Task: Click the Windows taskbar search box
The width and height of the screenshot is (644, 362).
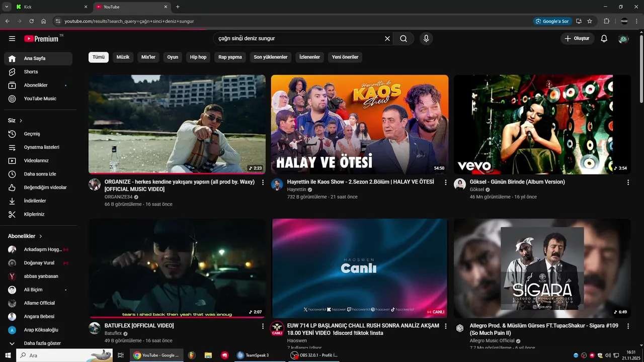Action: coord(64,355)
